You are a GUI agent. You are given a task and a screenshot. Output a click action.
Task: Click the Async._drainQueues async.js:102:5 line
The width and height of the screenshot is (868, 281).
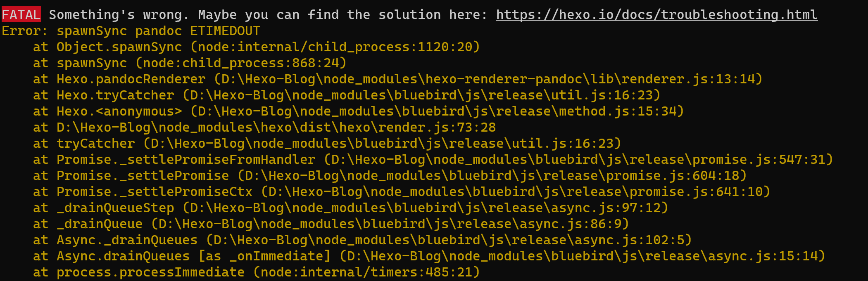(362, 240)
